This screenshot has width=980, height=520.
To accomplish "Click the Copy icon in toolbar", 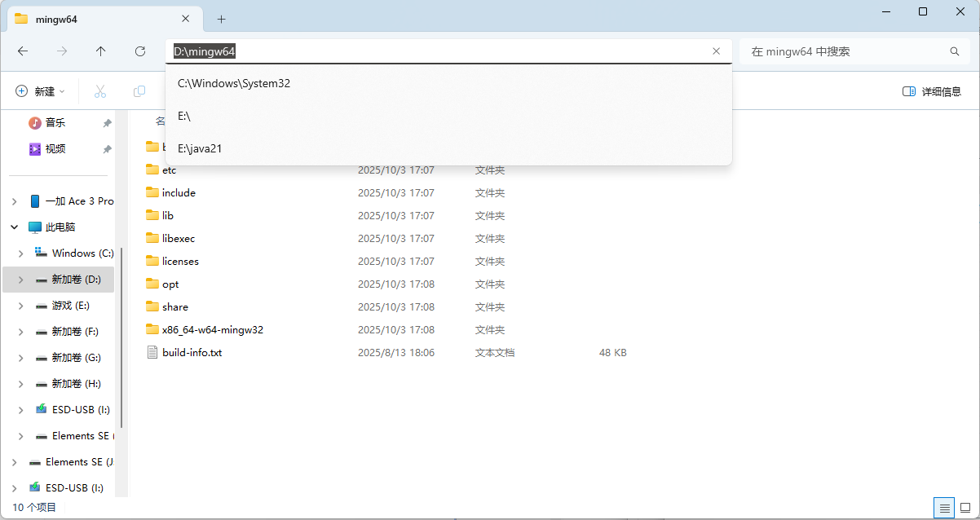I will tap(139, 91).
